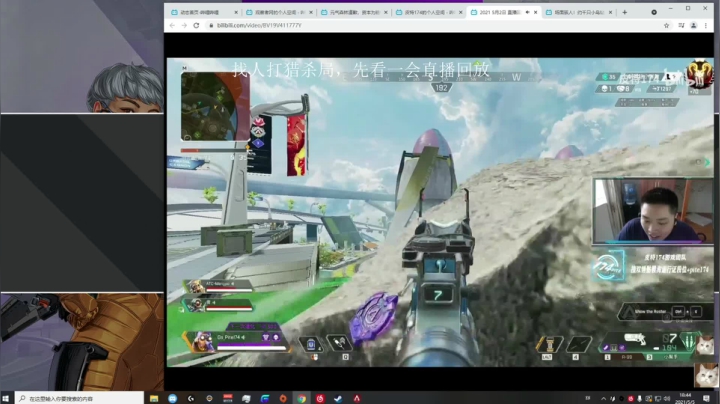Switch to the second browser tab
Screen dimensions: 720x404
coord(278,12)
